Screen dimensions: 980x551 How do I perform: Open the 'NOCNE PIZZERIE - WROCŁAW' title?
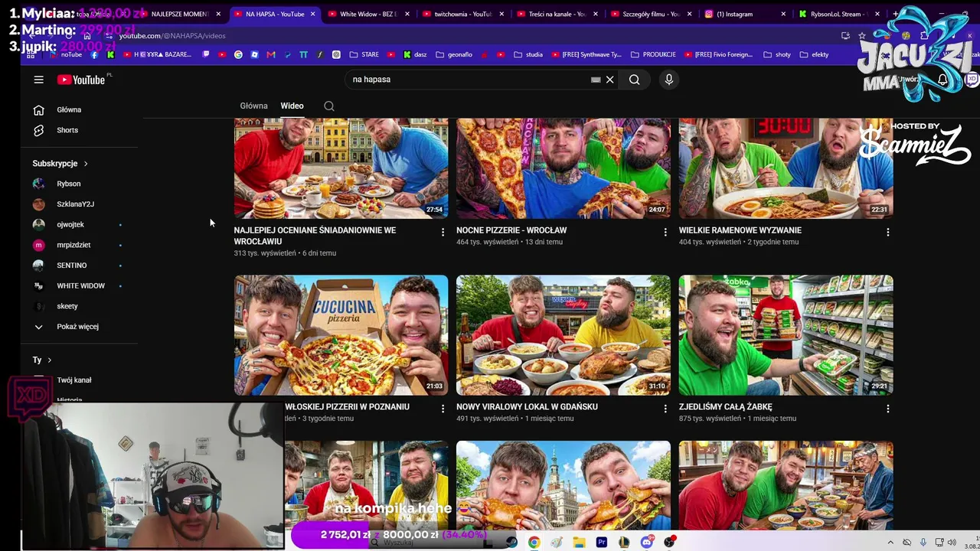click(x=511, y=230)
